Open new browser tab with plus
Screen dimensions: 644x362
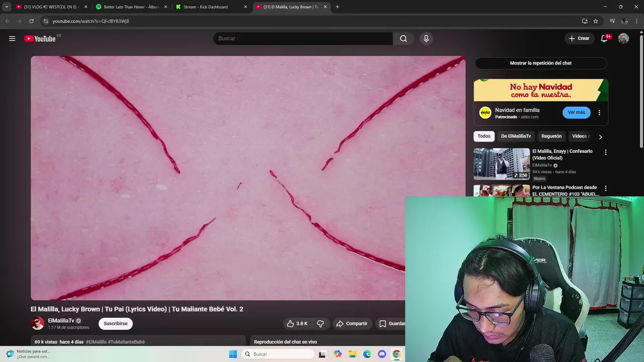click(x=337, y=7)
